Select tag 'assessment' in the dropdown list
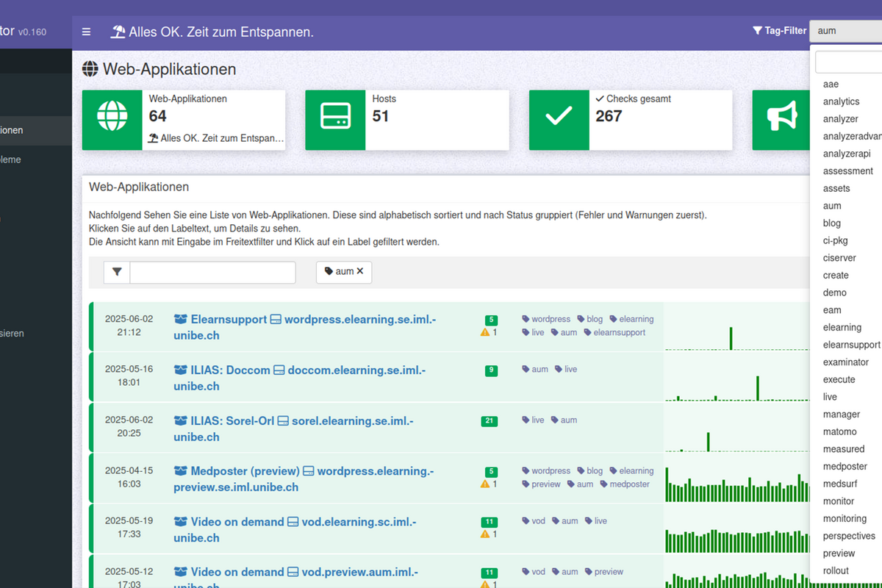The height and width of the screenshot is (588, 882). pos(849,171)
